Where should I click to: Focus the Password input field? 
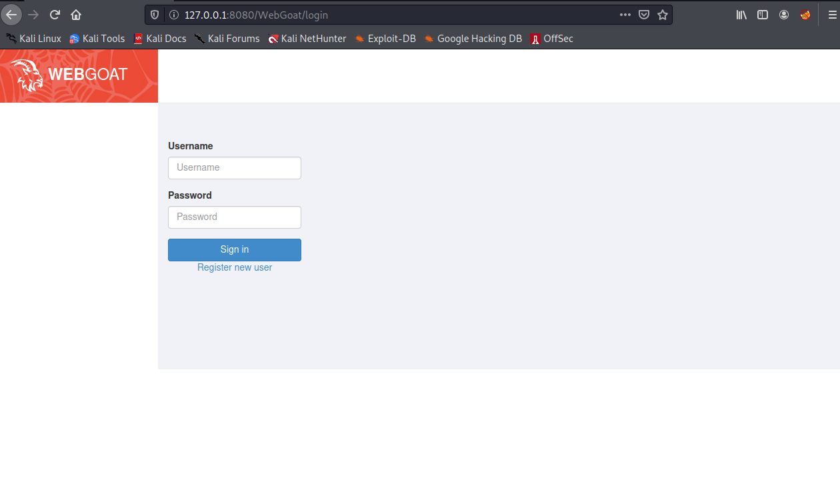[235, 217]
